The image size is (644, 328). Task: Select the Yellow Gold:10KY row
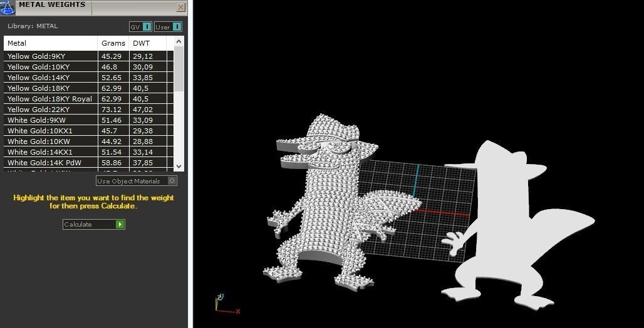coord(89,67)
